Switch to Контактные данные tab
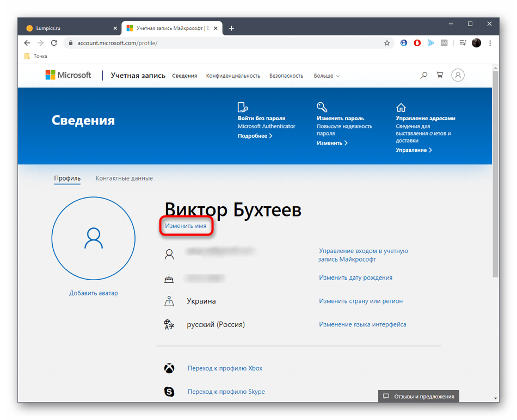 [x=124, y=178]
